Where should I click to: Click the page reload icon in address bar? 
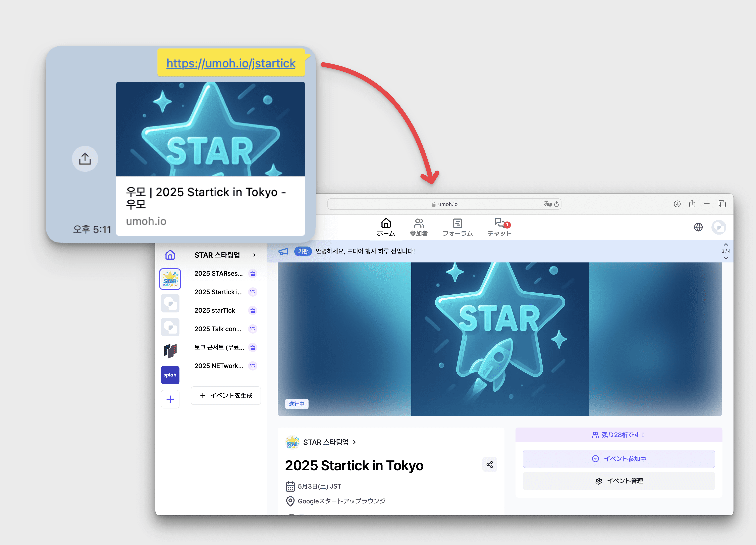[x=556, y=204]
